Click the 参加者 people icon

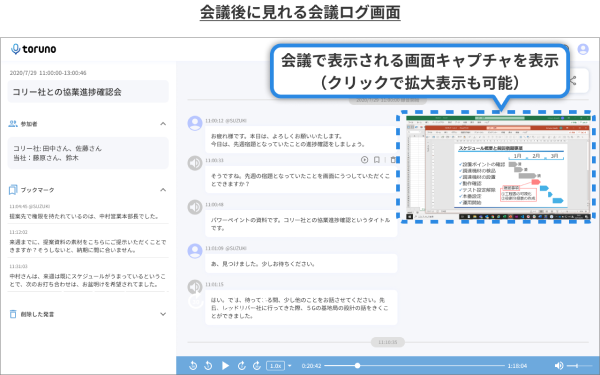pos(13,124)
